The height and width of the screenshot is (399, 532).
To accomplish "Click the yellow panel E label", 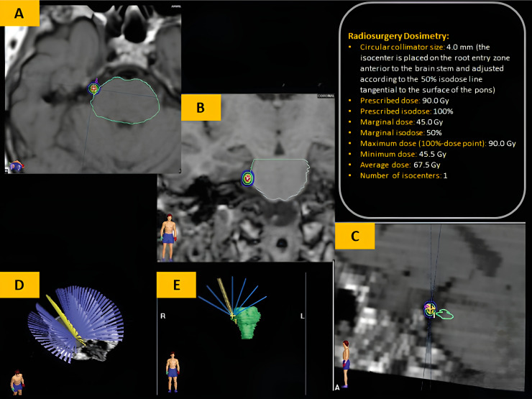I will [x=176, y=285].
